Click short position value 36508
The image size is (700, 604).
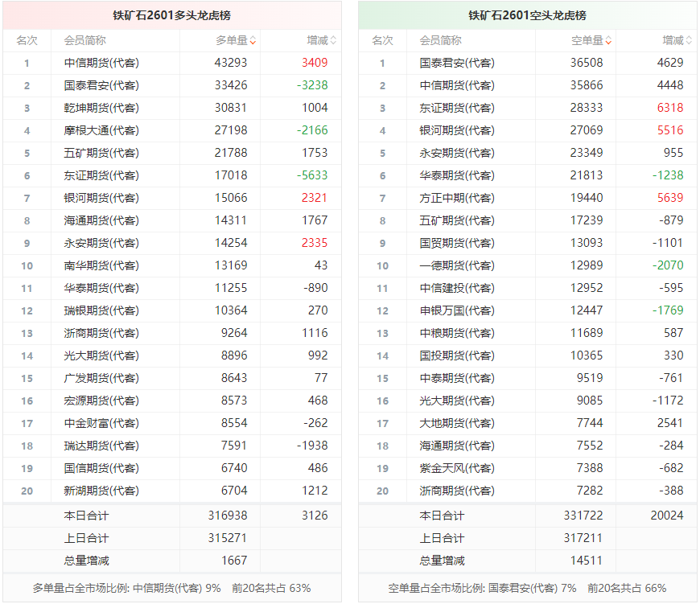coord(587,63)
